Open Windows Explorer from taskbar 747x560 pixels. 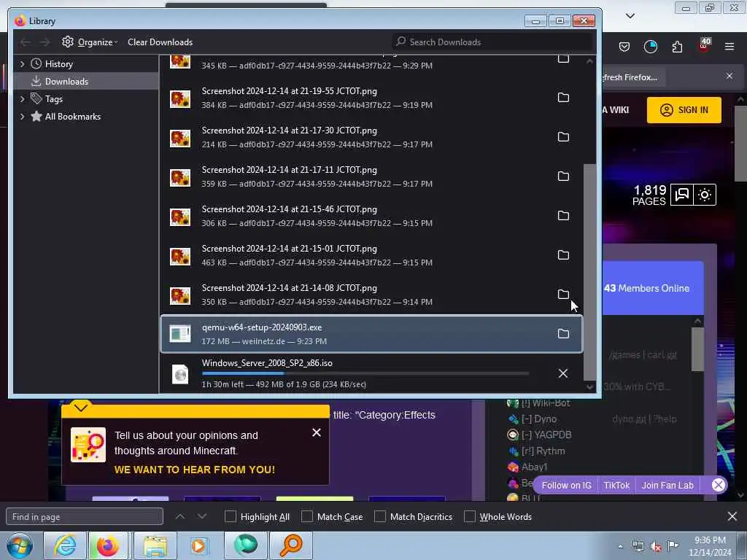pos(155,545)
